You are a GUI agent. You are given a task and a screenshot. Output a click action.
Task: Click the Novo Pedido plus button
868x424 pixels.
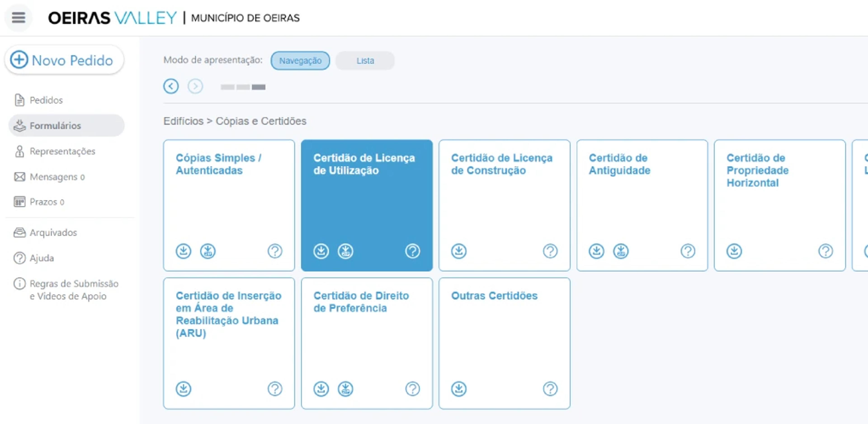coord(64,60)
